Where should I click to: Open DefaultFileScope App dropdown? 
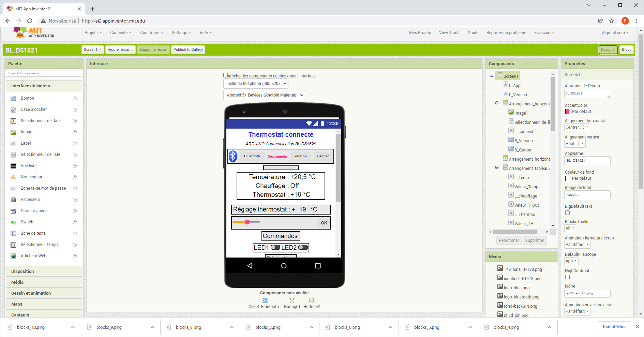click(x=571, y=261)
